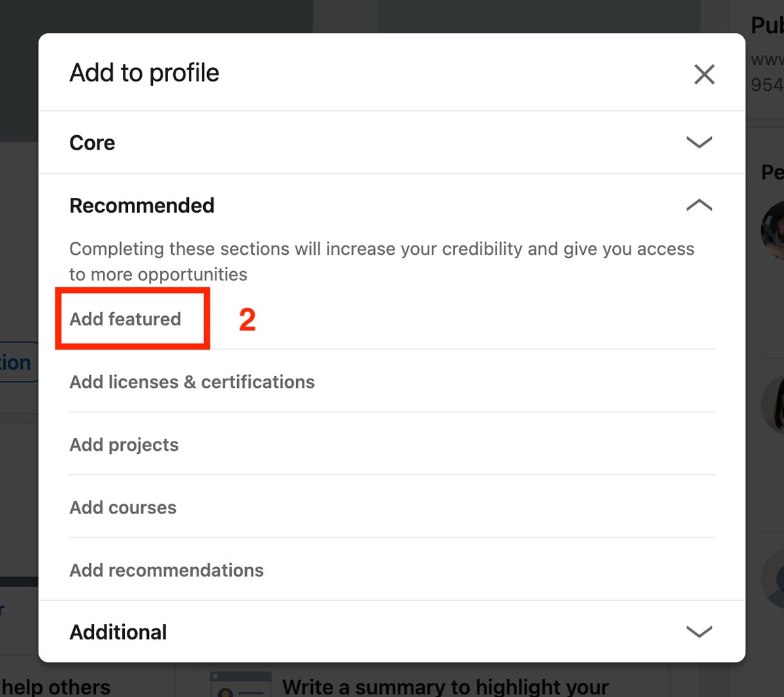The image size is (784, 697).
Task: Open Add projects
Action: [x=124, y=444]
